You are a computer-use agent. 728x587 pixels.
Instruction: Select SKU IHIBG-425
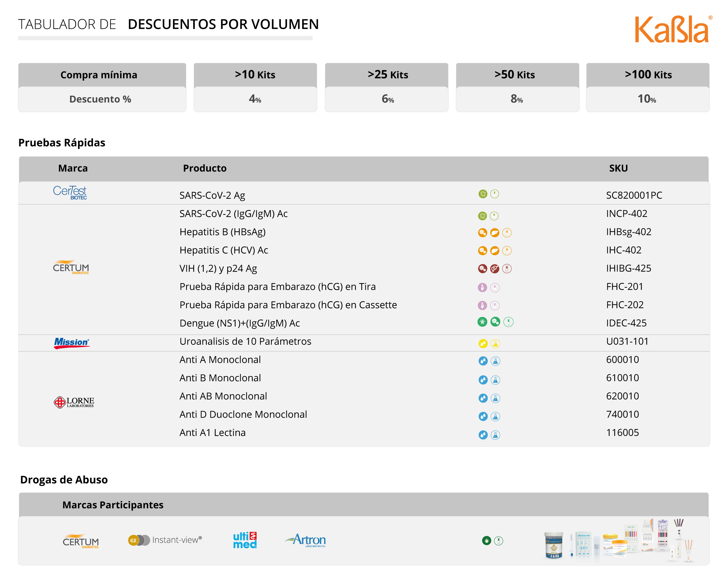pos(629,268)
